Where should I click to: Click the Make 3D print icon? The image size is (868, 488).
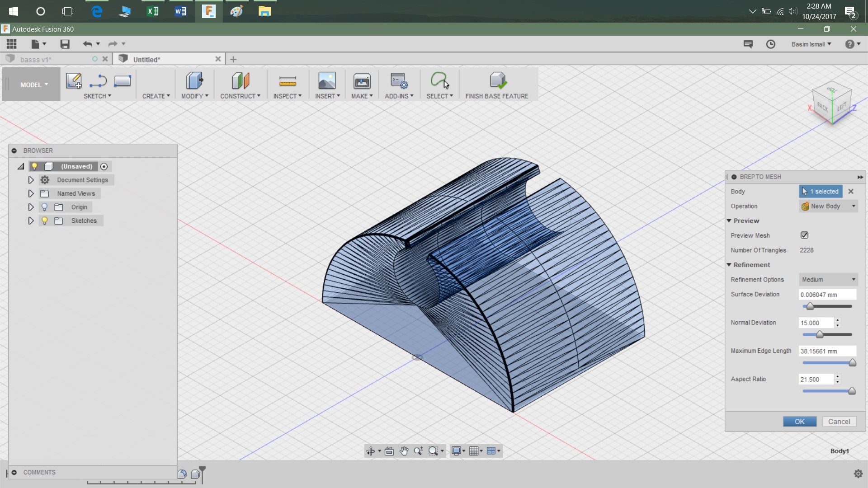click(362, 81)
